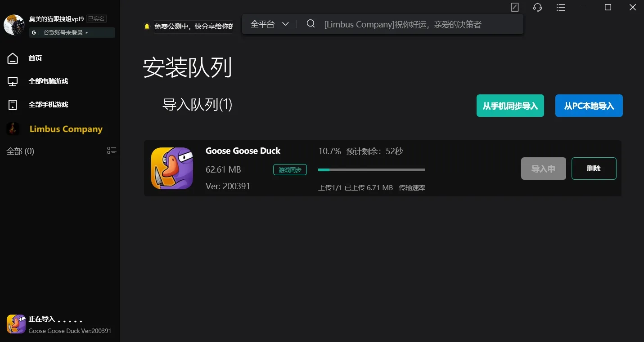Close the application window
The width and height of the screenshot is (644, 342).
pos(632,7)
